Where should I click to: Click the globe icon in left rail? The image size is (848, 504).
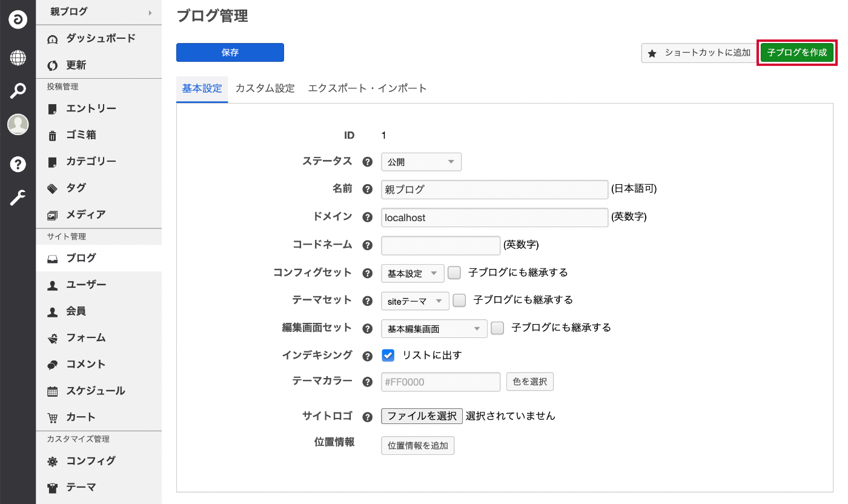(18, 58)
